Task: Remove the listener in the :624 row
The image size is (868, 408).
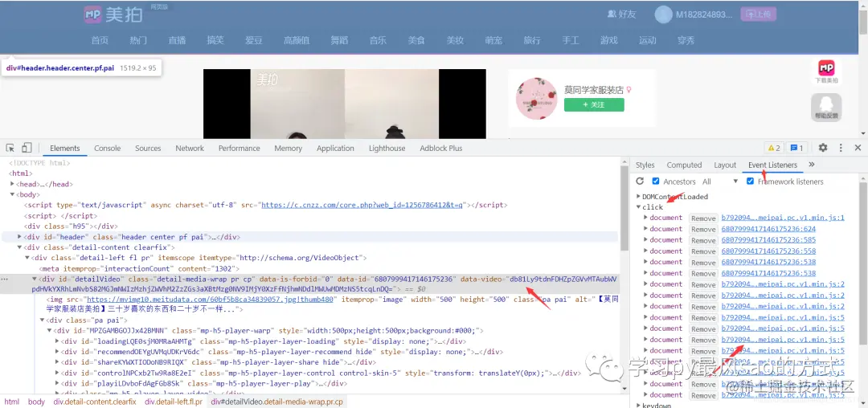Action: 703,229
